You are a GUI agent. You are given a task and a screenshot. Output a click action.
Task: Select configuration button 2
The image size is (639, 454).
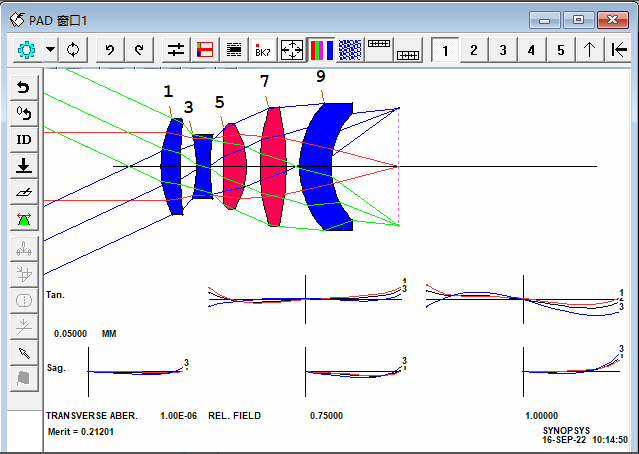tap(474, 50)
